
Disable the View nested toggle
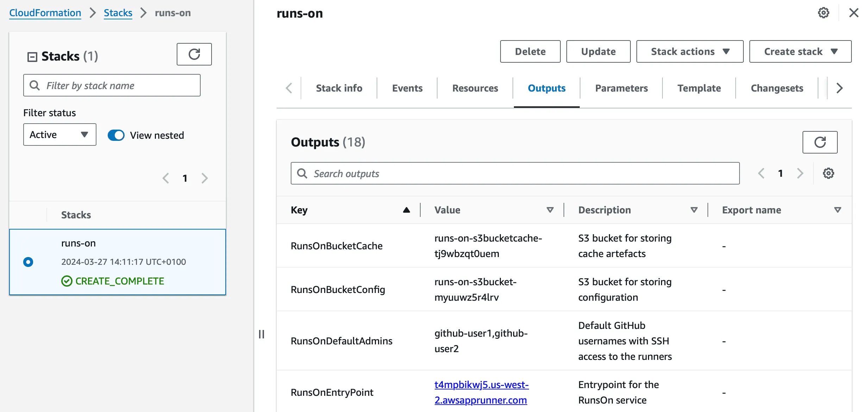click(x=116, y=135)
